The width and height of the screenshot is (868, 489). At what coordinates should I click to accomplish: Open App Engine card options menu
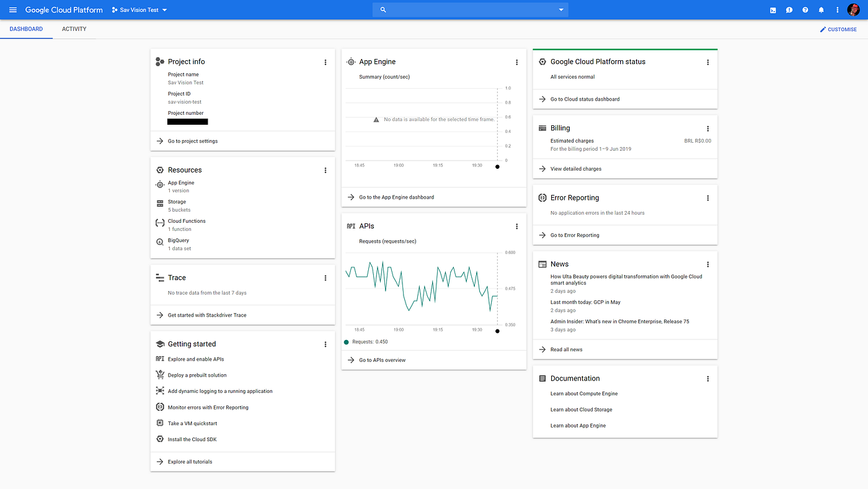[517, 62]
